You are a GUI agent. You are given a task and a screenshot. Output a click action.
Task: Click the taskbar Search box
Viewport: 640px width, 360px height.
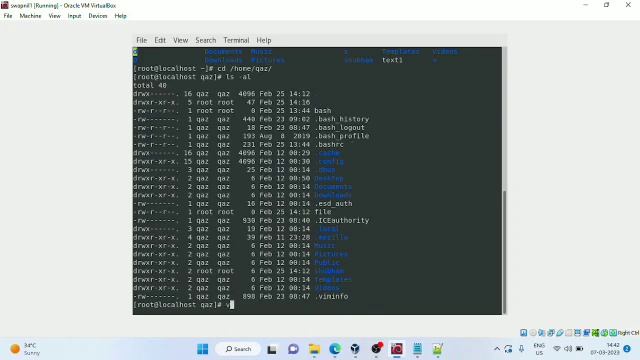click(x=238, y=349)
